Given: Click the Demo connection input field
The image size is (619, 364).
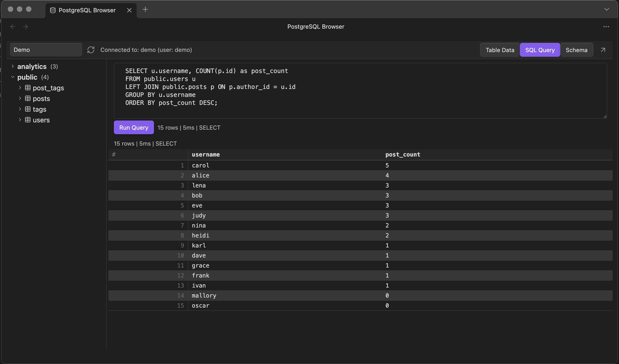Looking at the screenshot, I should coord(46,50).
